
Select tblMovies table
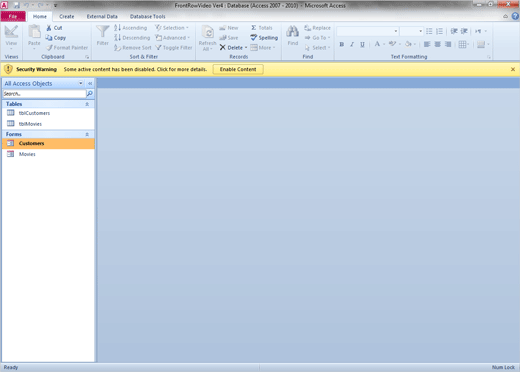[x=48, y=124]
